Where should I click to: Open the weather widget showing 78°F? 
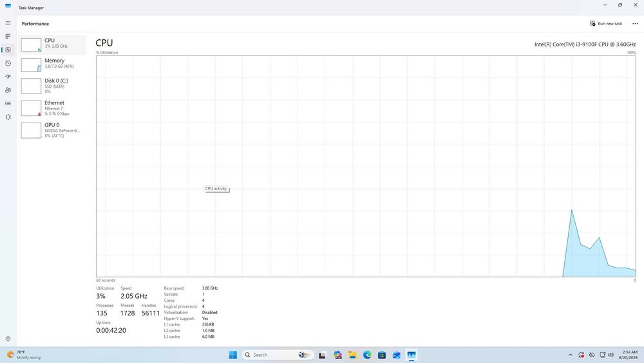pos(24,355)
